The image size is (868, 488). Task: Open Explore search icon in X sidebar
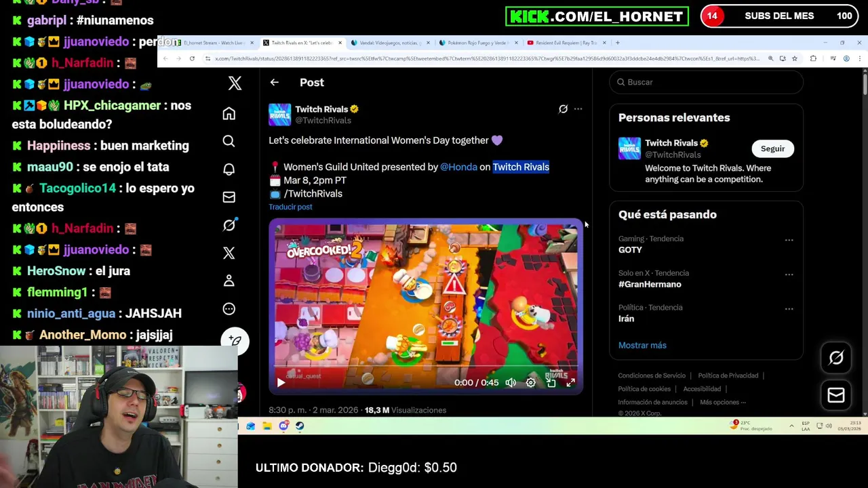point(229,141)
